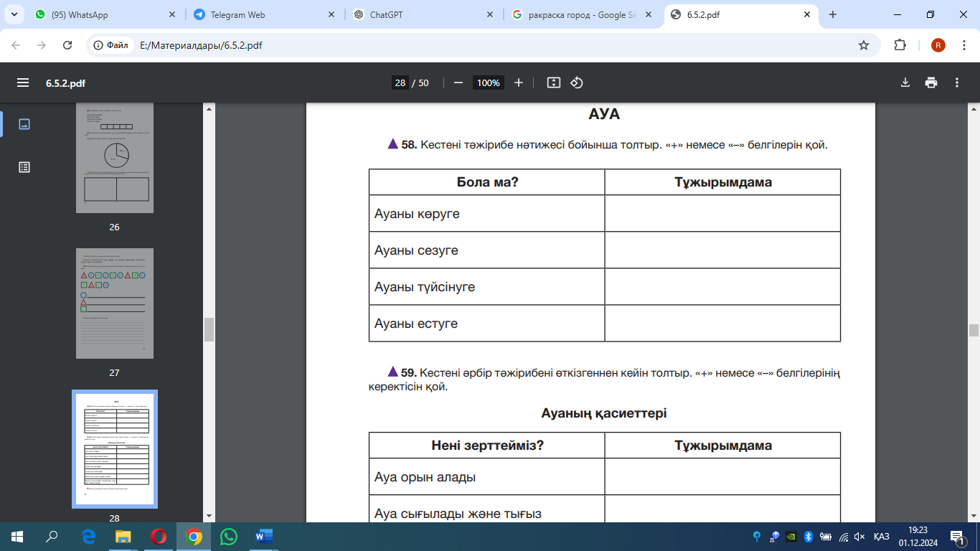Click the main document scrollbar handle
The width and height of the screenshot is (980, 551).
[974, 330]
